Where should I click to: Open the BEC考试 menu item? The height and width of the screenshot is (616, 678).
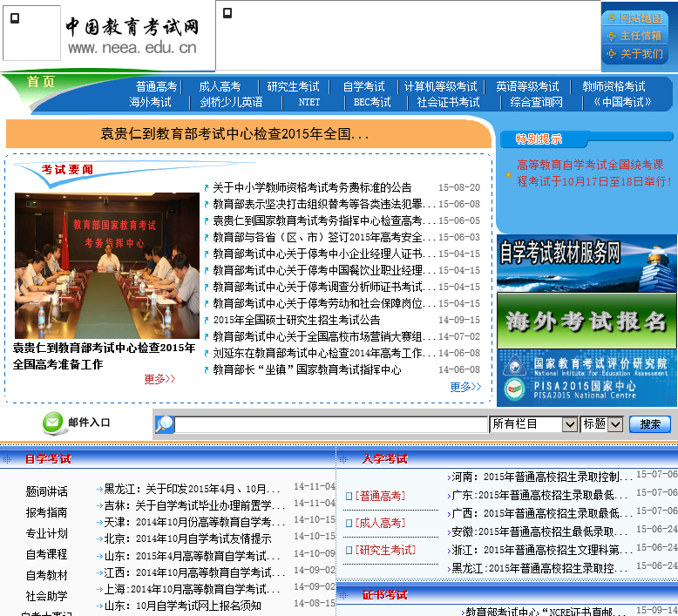coord(372,103)
